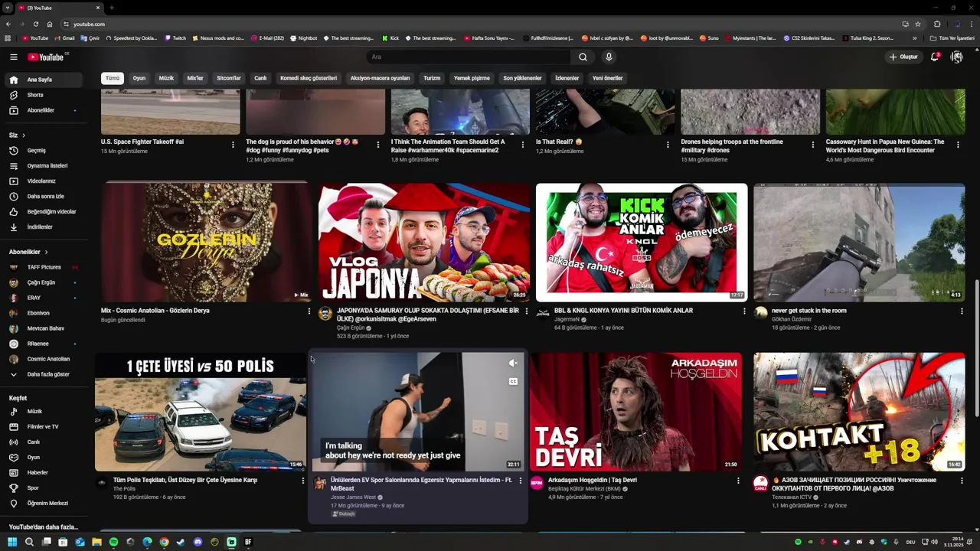Viewport: 980px width, 551px height.
Task: Open The Polis channel link
Action: point(124,489)
